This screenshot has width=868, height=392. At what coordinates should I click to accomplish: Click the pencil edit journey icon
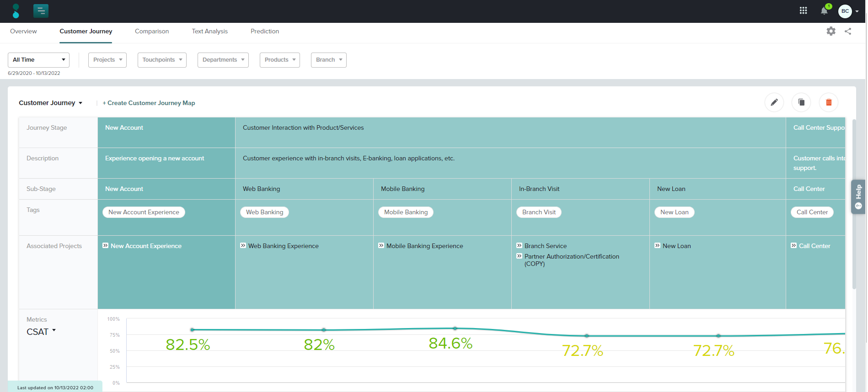pyautogui.click(x=774, y=102)
